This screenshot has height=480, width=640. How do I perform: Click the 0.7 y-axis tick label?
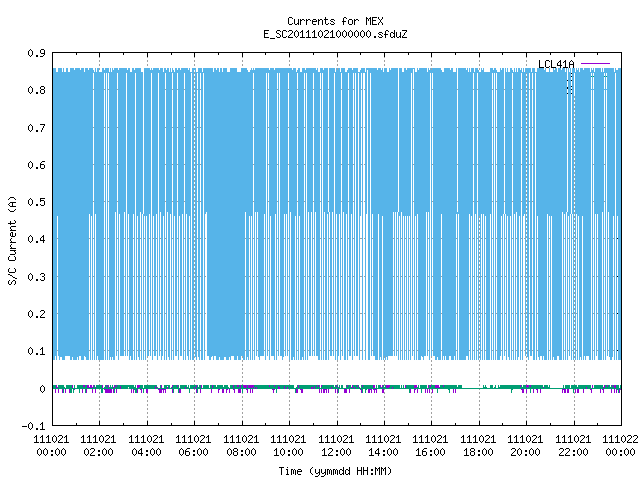click(36, 128)
